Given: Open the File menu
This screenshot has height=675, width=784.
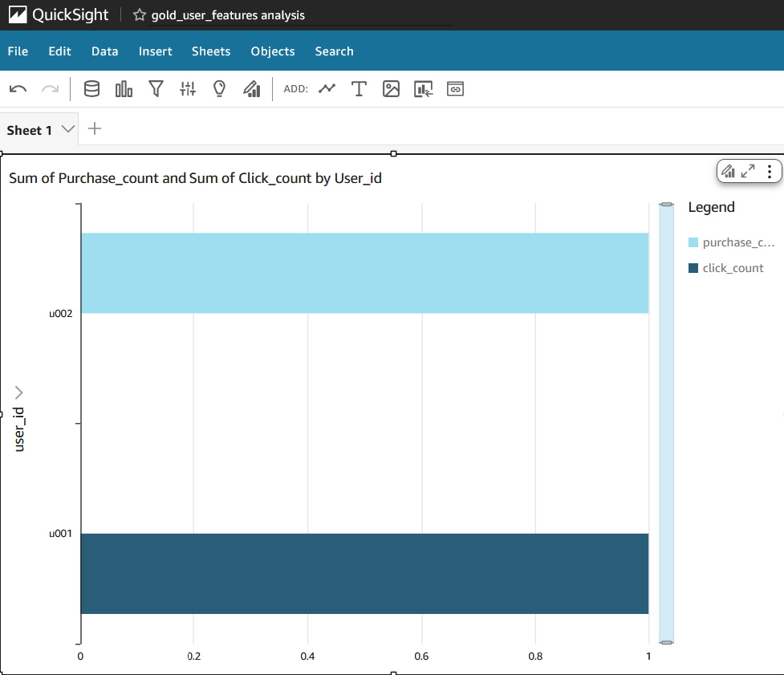Looking at the screenshot, I should pyautogui.click(x=18, y=51).
